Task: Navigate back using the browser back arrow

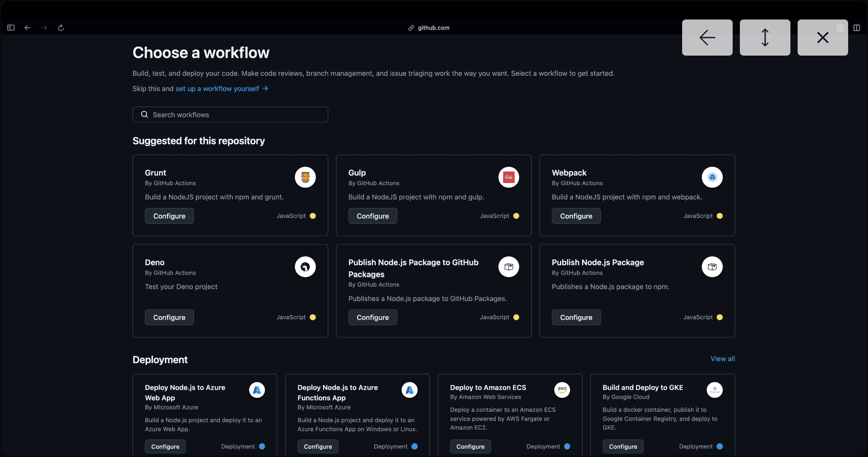Action: click(27, 27)
